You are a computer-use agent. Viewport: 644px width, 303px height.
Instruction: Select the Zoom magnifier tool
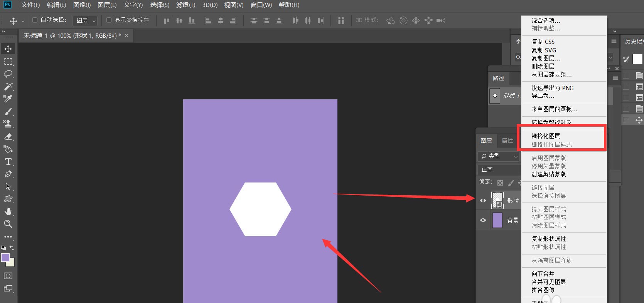pos(8,224)
